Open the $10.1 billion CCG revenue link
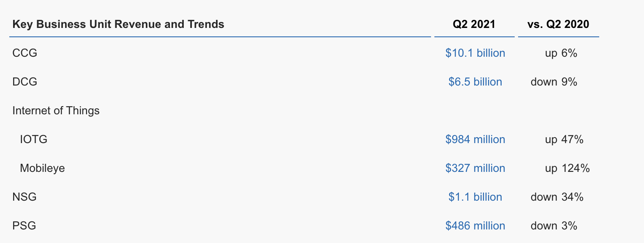This screenshot has width=644, height=243. point(475,53)
